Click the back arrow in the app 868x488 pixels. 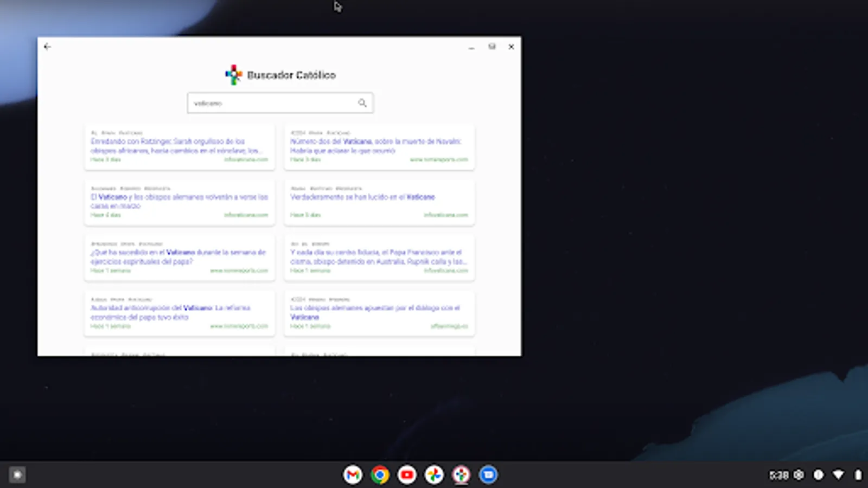48,47
